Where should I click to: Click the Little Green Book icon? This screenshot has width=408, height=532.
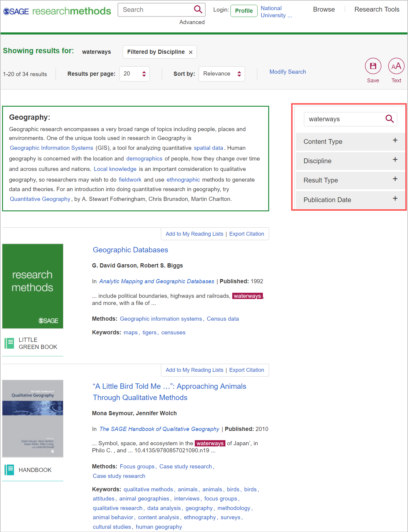9,343
